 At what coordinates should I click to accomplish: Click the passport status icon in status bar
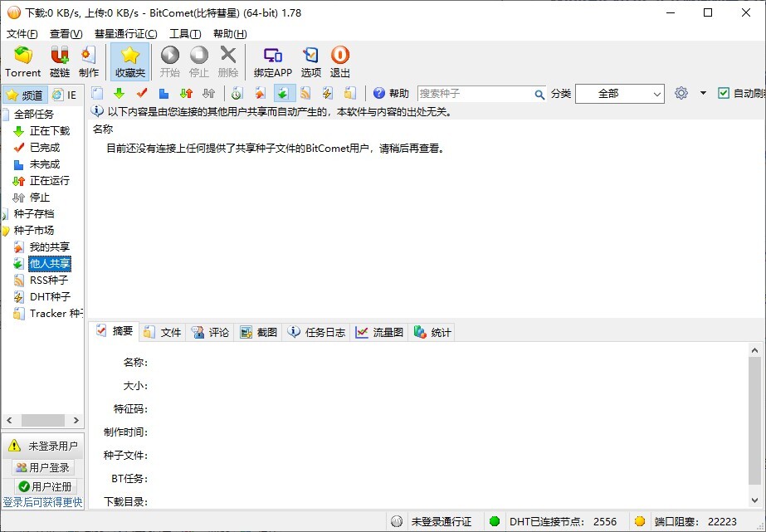pyautogui.click(x=397, y=522)
